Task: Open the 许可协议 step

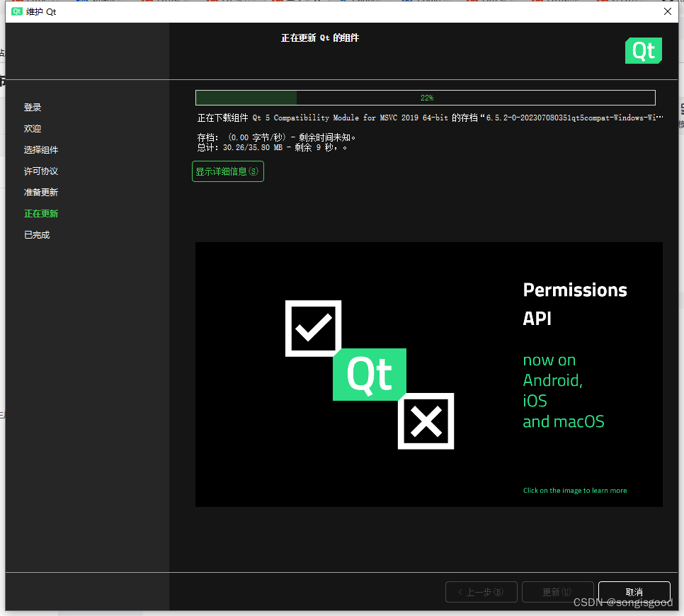Action: 40,171
